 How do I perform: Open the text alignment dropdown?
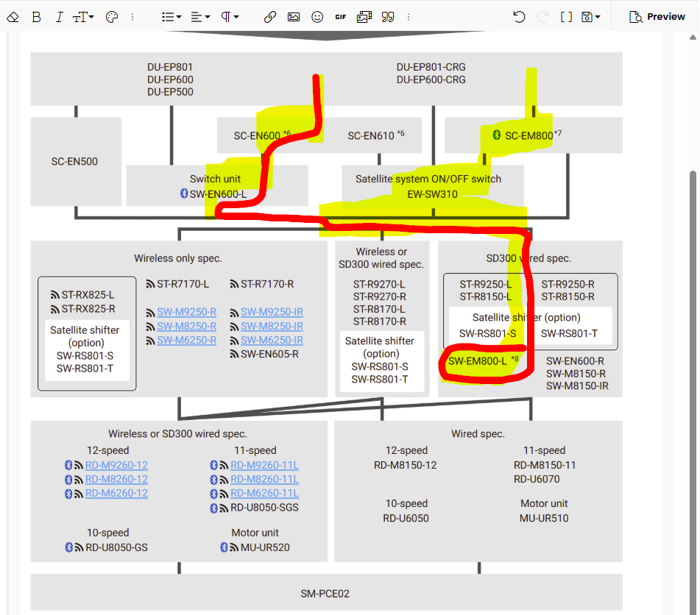click(200, 17)
